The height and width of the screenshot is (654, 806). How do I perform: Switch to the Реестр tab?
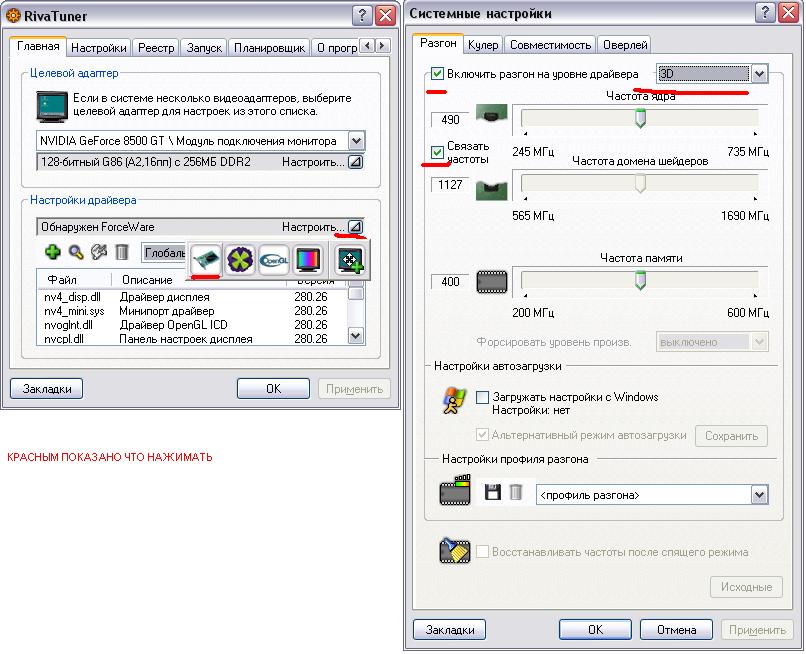point(156,48)
